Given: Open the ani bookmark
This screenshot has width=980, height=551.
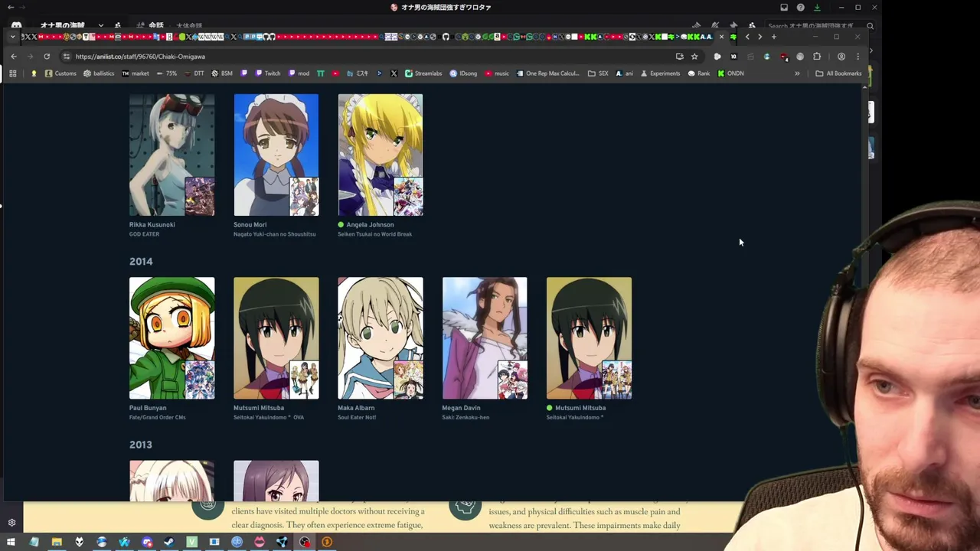Looking at the screenshot, I should (x=625, y=73).
